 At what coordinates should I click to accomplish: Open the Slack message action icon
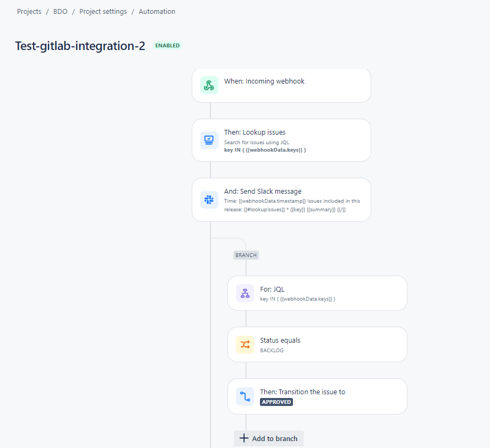point(209,200)
